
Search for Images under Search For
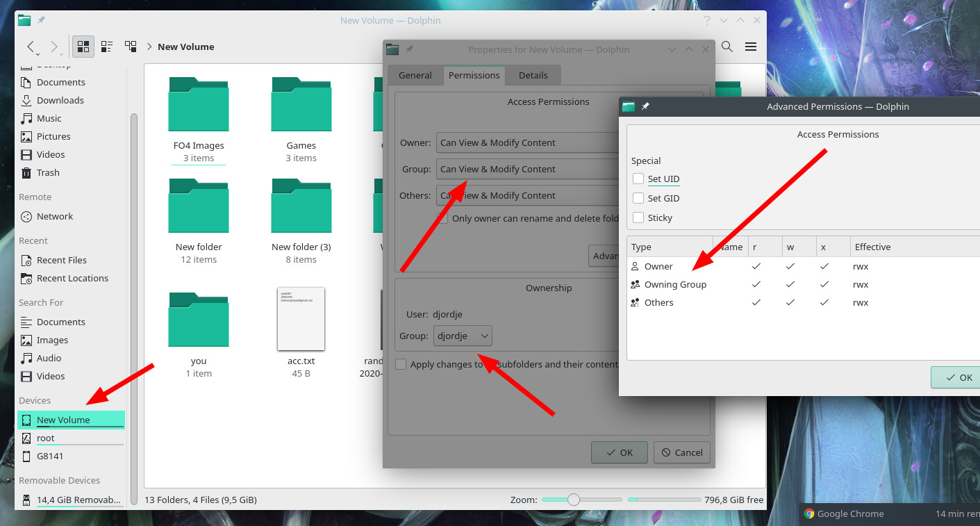pos(52,340)
